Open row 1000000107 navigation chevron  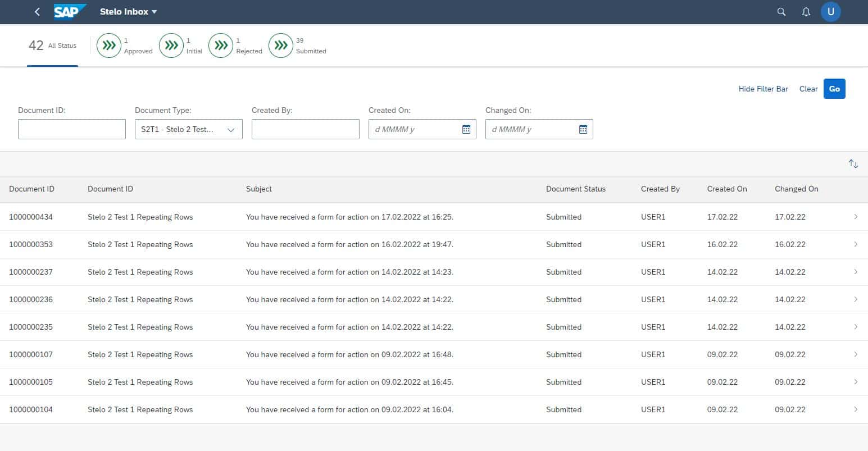point(856,354)
